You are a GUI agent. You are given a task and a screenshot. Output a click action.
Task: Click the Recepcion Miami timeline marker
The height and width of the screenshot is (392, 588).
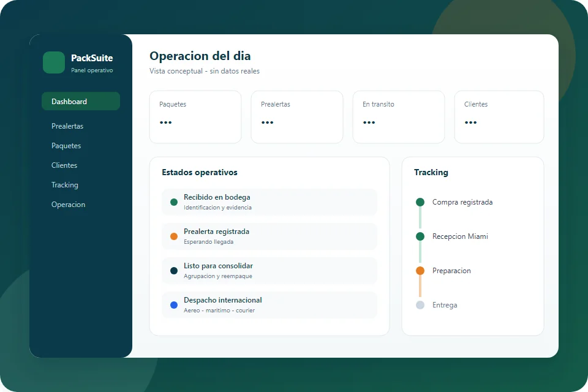click(420, 236)
